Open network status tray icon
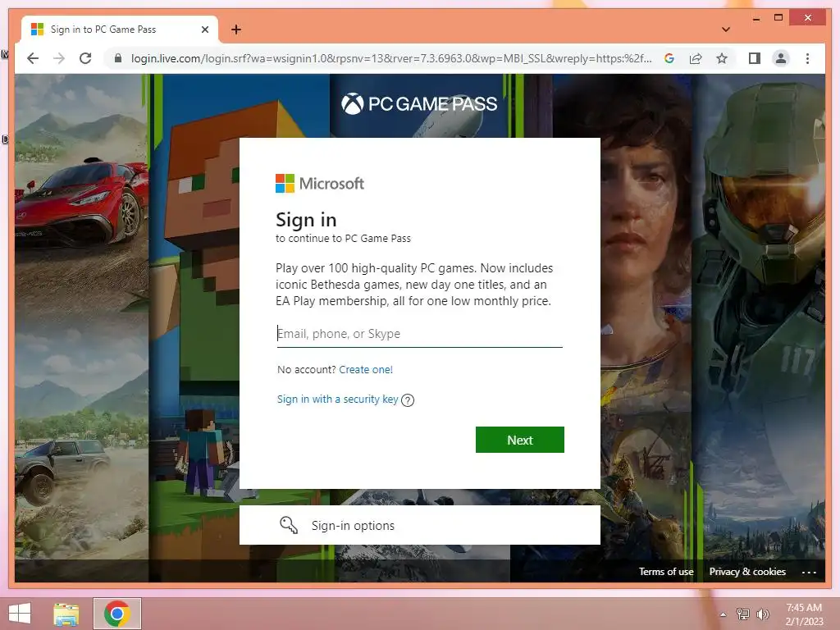This screenshot has width=840, height=630. (742, 614)
